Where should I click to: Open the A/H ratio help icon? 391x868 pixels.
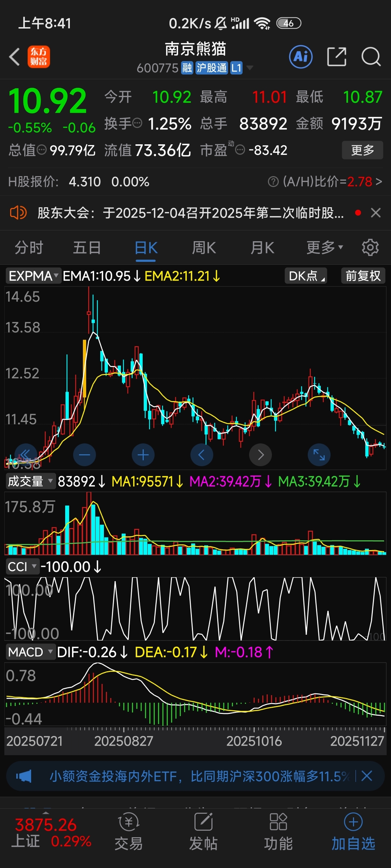[x=273, y=182]
